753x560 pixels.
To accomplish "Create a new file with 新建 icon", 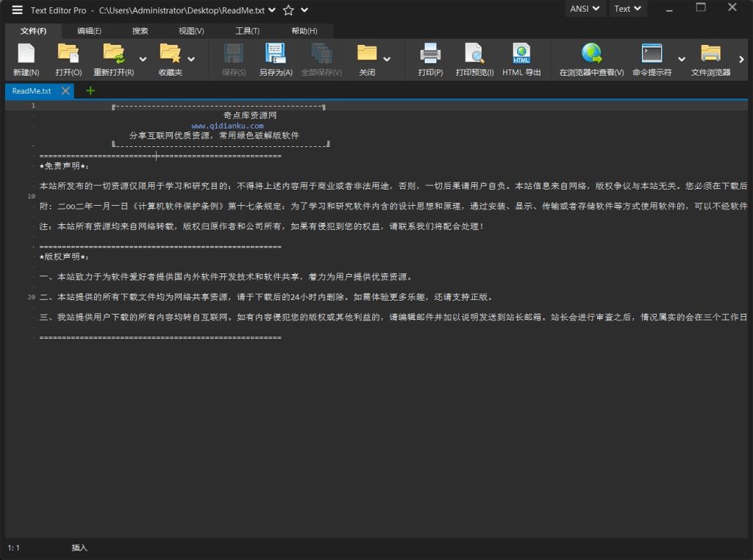I will (x=26, y=54).
